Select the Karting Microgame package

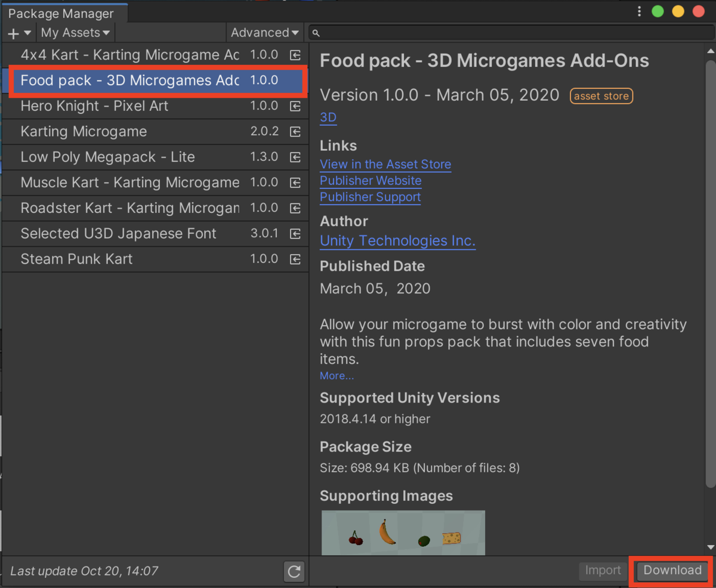[155, 132]
